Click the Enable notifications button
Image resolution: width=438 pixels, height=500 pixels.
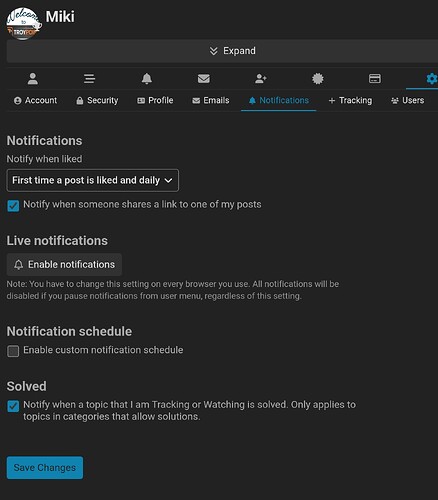tap(64, 265)
